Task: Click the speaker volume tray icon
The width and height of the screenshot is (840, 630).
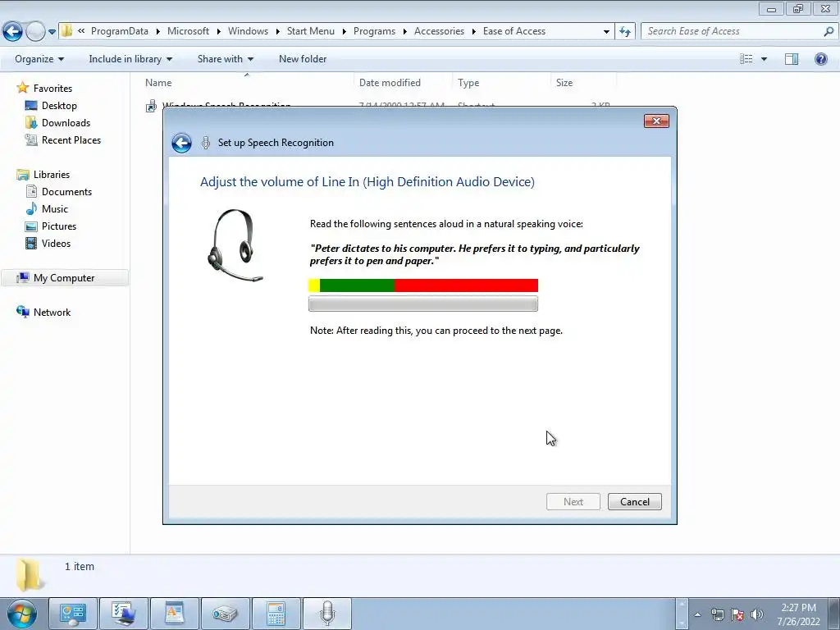Action: coord(757,614)
